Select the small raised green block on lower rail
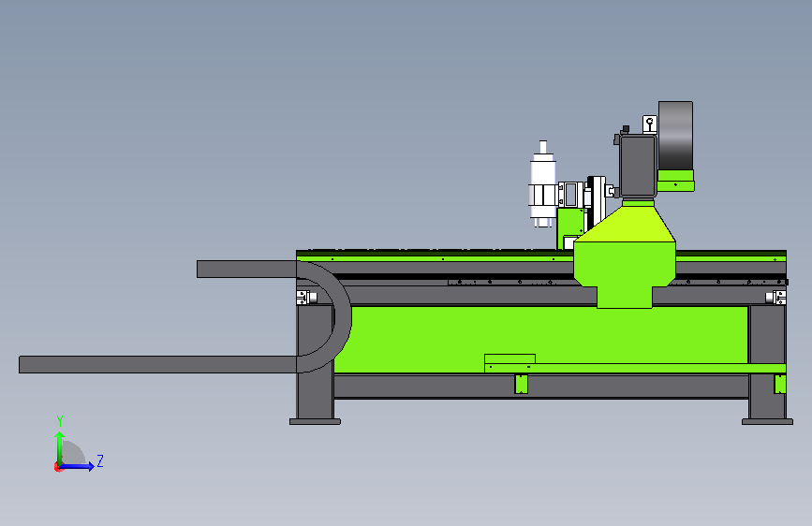Viewport: 812px width, 526px height. pyautogui.click(x=509, y=359)
